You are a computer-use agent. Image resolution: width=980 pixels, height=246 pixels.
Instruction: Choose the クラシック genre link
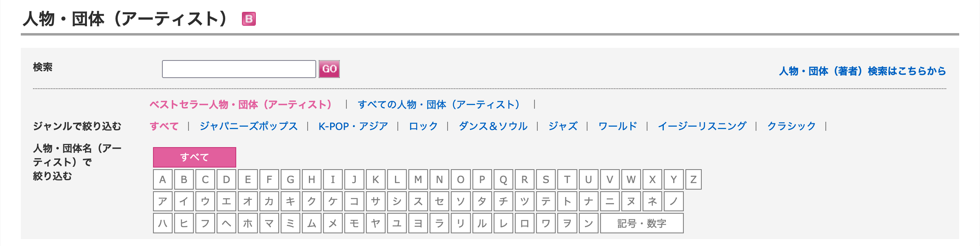[791, 126]
